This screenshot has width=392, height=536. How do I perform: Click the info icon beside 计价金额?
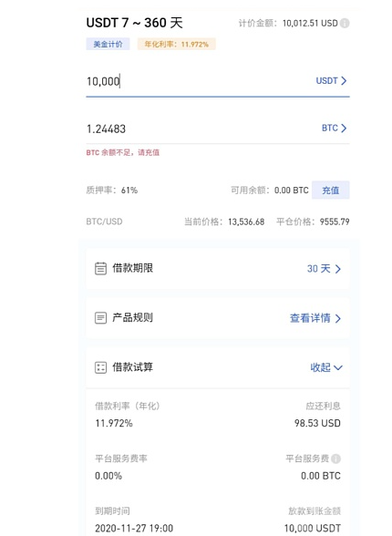tap(345, 24)
